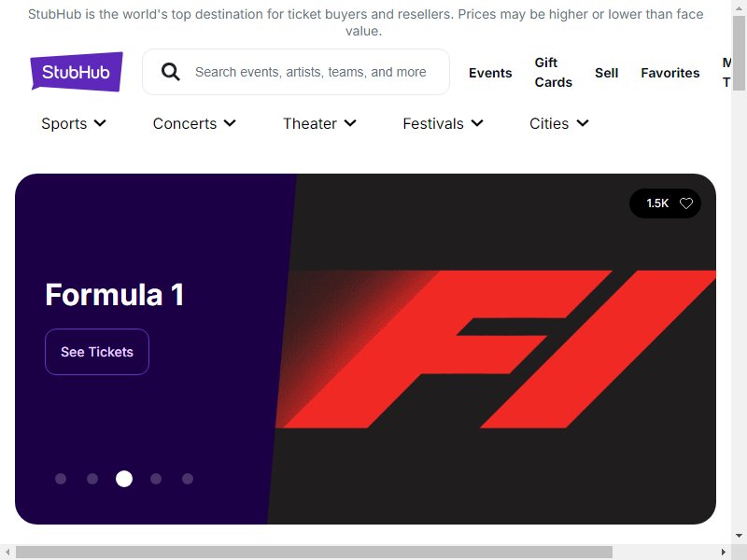Go to Gift Cards
The image size is (747, 560).
pyautogui.click(x=553, y=73)
